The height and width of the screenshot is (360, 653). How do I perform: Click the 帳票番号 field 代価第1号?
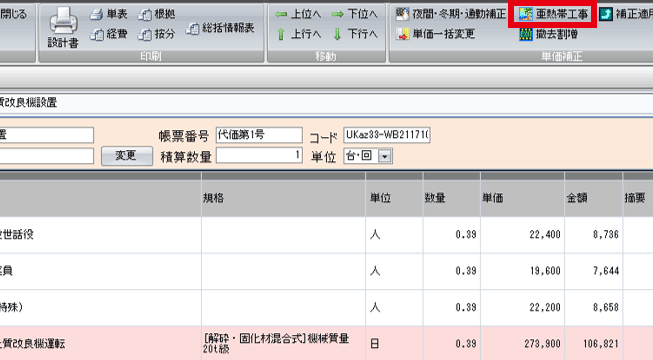(259, 135)
